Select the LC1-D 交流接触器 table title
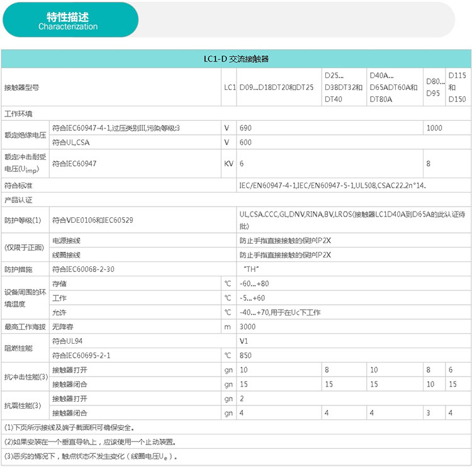This screenshot has height=476, width=472. click(236, 59)
